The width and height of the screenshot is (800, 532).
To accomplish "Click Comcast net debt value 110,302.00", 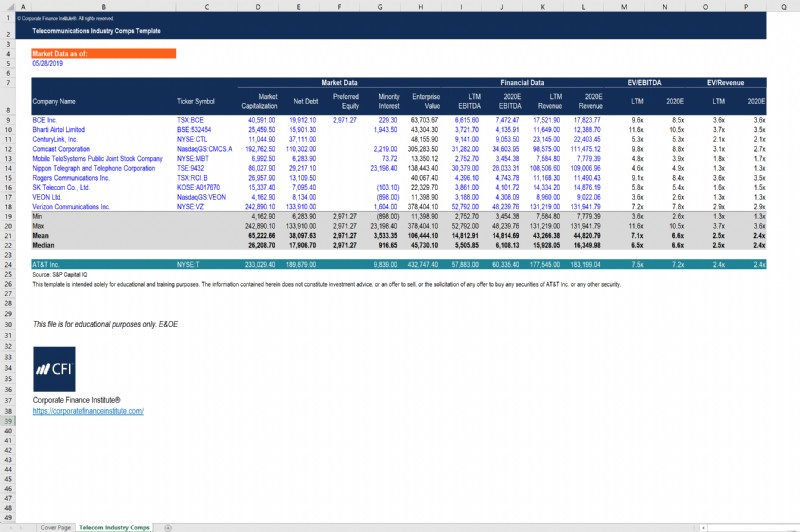I will pyautogui.click(x=301, y=149).
